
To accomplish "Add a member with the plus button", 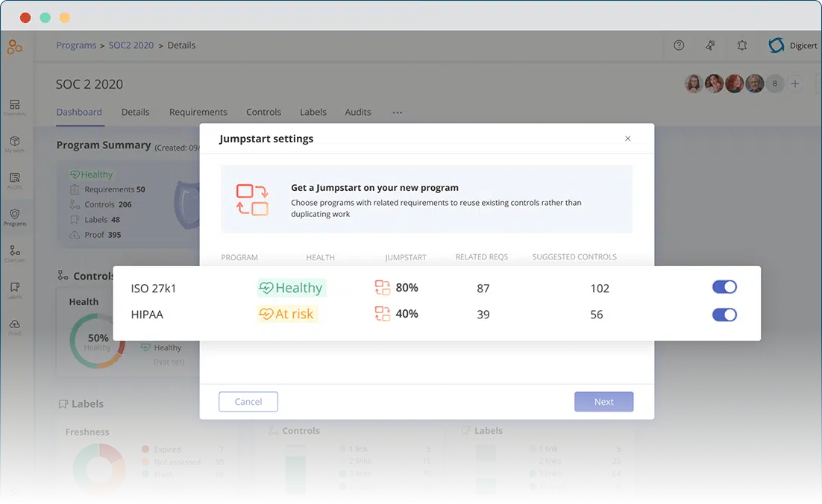I will (x=795, y=84).
